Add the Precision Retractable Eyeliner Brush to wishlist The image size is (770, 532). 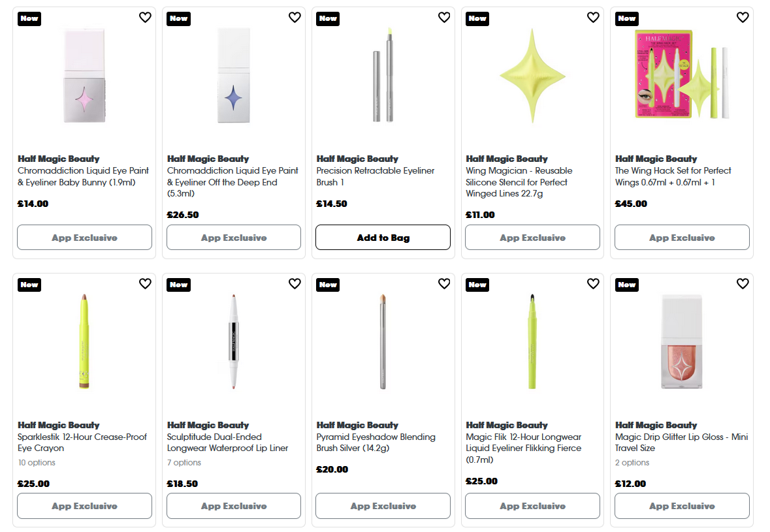(x=444, y=18)
